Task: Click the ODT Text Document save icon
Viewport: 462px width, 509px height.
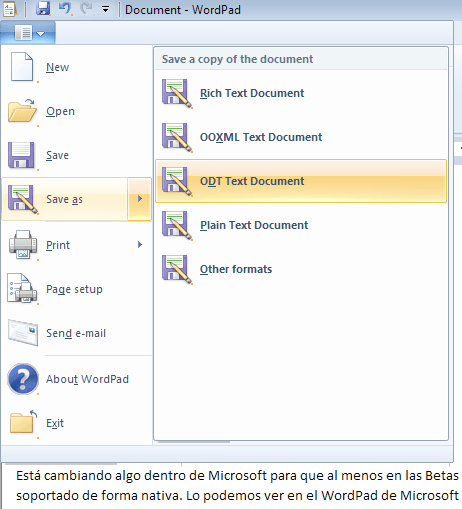Action: tap(177, 181)
